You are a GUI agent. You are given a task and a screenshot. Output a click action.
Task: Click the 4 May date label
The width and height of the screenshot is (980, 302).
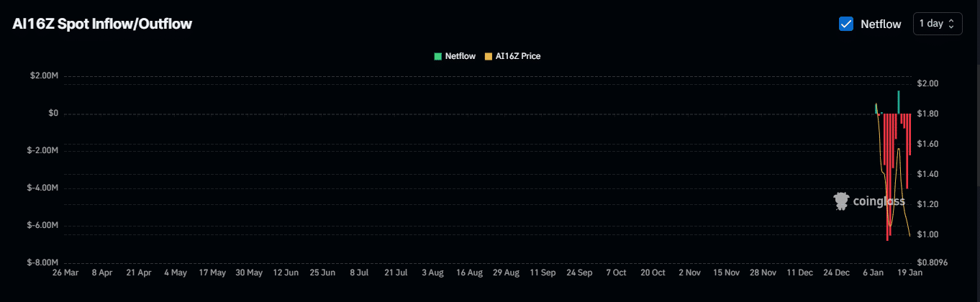click(x=176, y=273)
